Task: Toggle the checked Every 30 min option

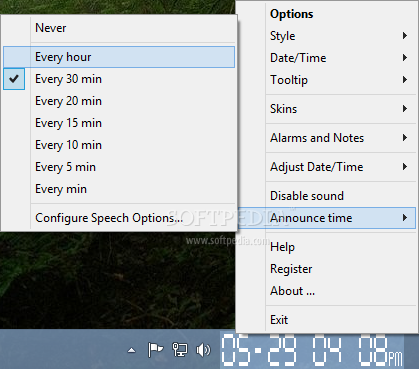Action: click(x=119, y=79)
